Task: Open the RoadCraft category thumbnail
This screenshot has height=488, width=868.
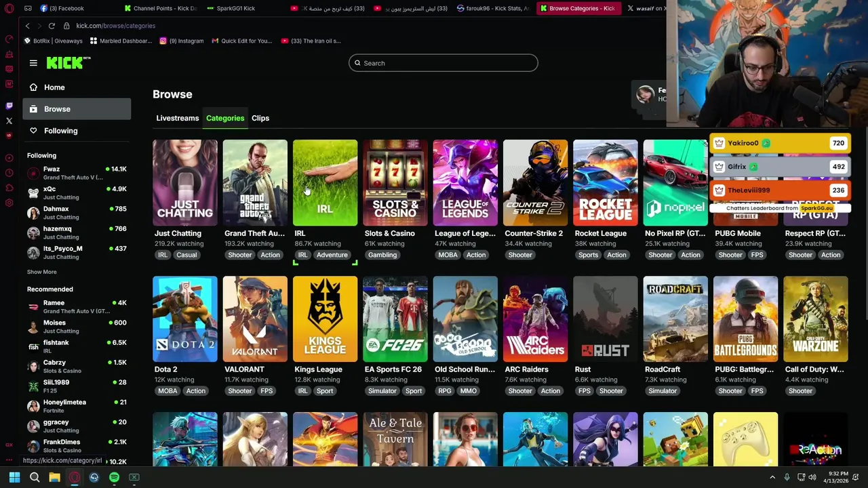Action: pyautogui.click(x=675, y=319)
